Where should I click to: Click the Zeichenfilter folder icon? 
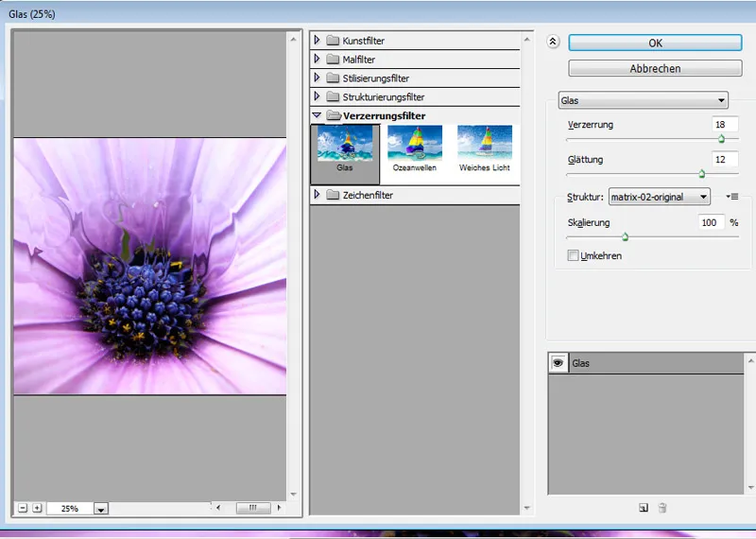[333, 195]
